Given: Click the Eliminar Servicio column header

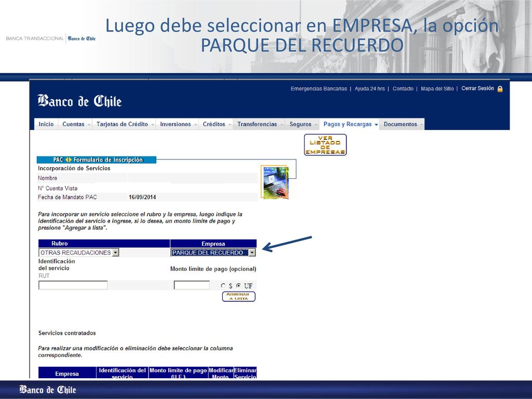Looking at the screenshot, I should point(245,373).
